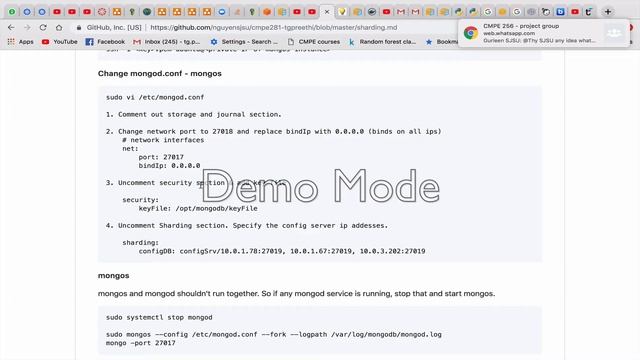This screenshot has width=640, height=360.
Task: Click the 'configDB: configSrv/10.0.1.78:27019' line
Action: tap(282, 251)
